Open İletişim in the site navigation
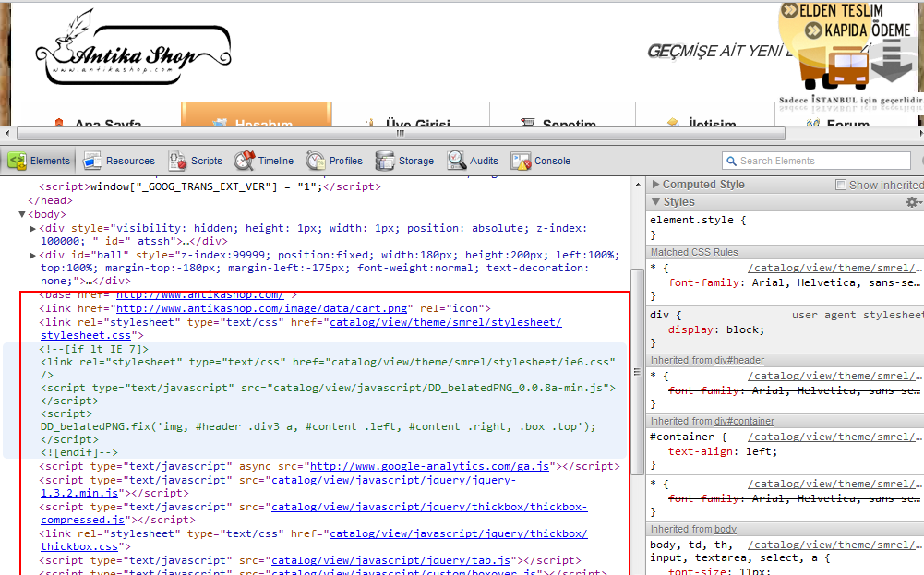Image resolution: width=924 pixels, height=575 pixels. 702,121
